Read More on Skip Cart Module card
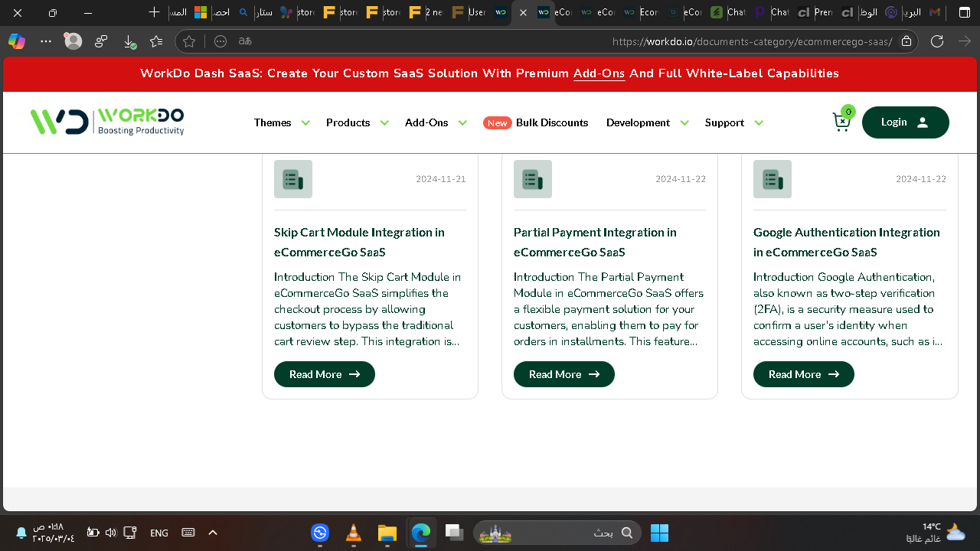Screen dimensions: 980x551 [325, 374]
